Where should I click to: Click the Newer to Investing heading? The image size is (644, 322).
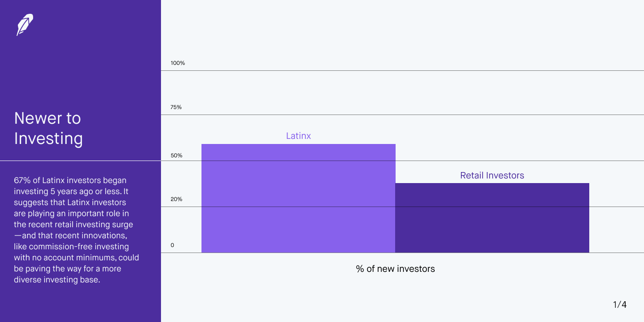coord(48,128)
